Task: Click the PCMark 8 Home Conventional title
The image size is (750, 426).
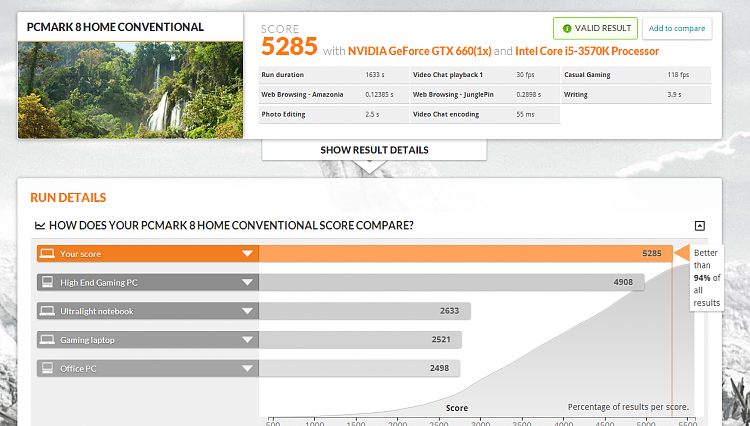Action: point(115,27)
